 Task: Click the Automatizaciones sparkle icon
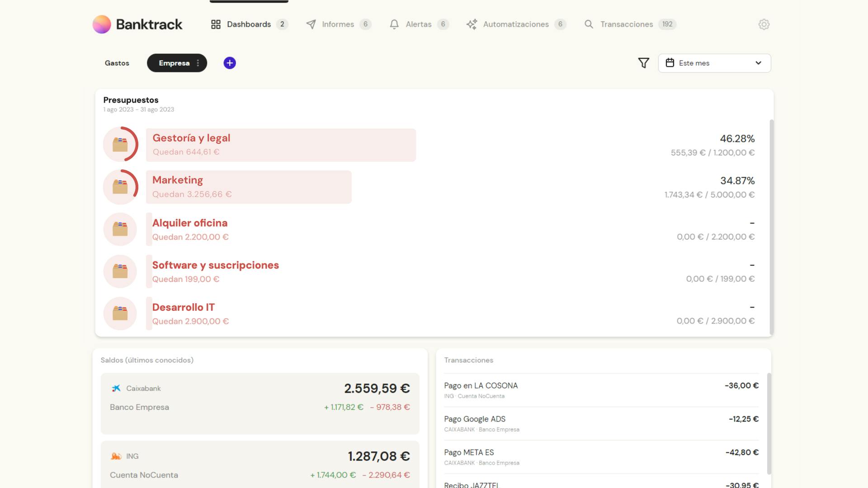coord(472,24)
